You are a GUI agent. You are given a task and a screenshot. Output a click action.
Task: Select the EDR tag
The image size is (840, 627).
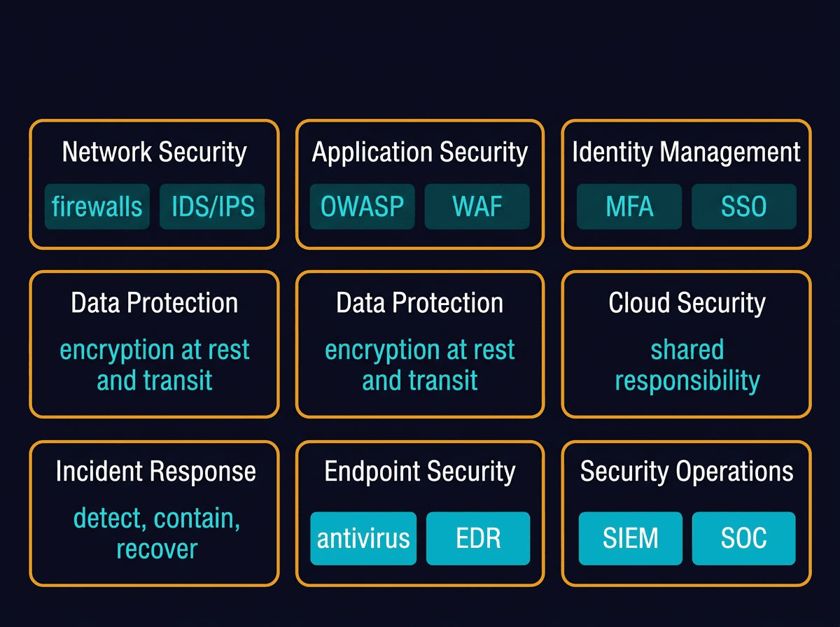tap(478, 538)
